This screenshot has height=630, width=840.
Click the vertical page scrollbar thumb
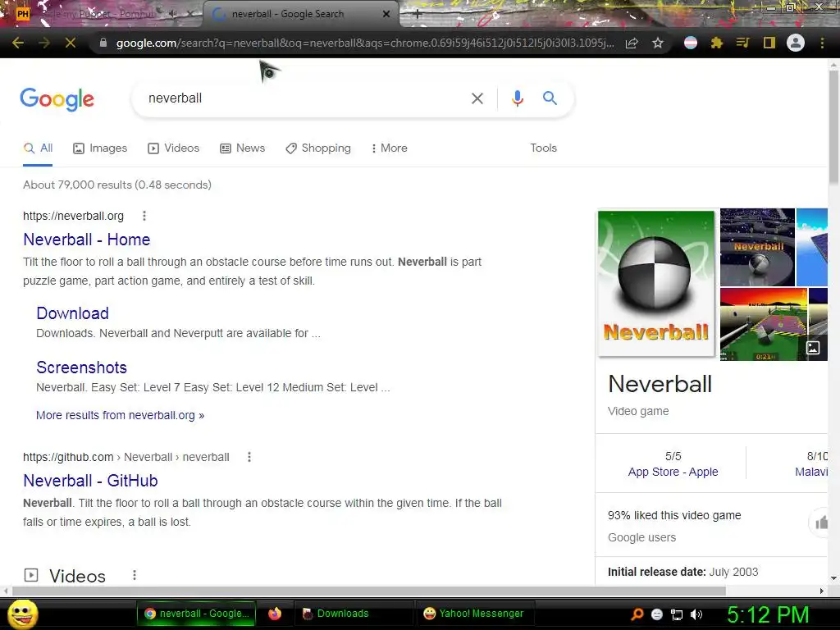point(833,127)
